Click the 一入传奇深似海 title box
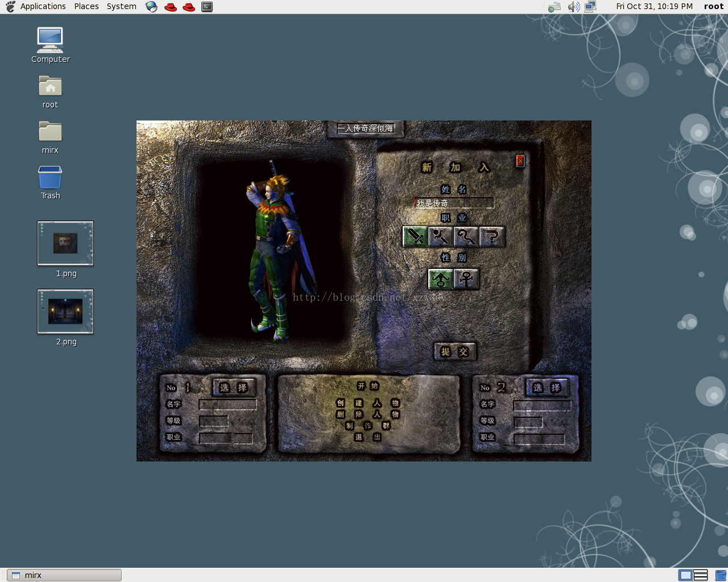Screen dimensions: 728x582 (366, 128)
